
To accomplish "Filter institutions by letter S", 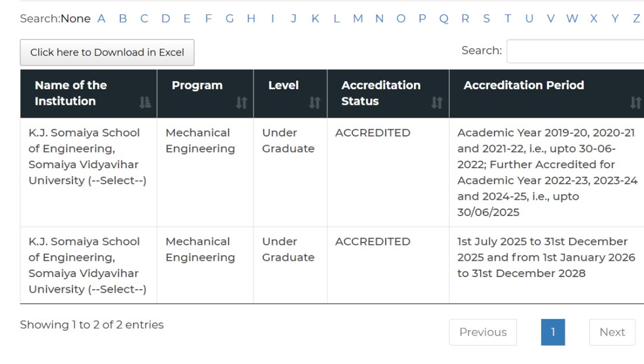I will pos(488,18).
